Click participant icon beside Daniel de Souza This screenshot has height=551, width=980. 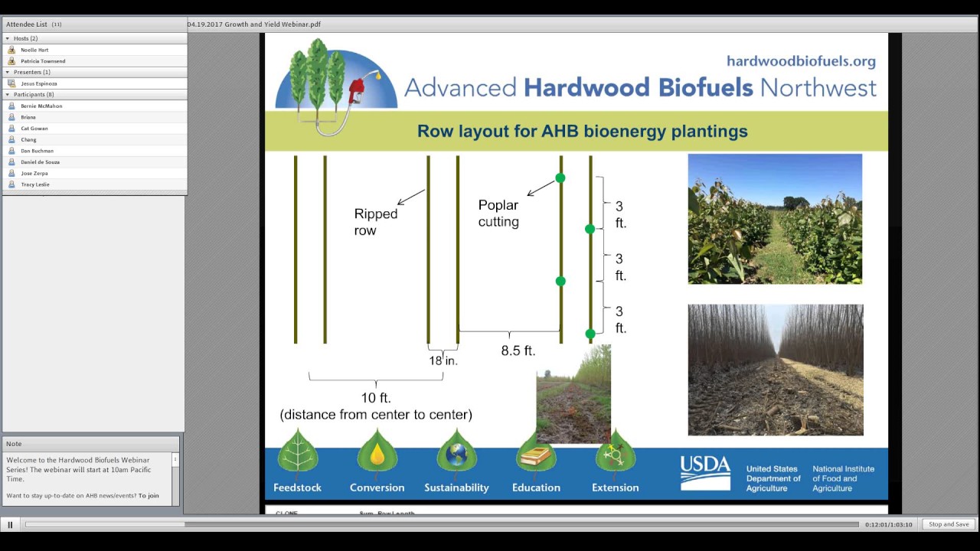[11, 162]
